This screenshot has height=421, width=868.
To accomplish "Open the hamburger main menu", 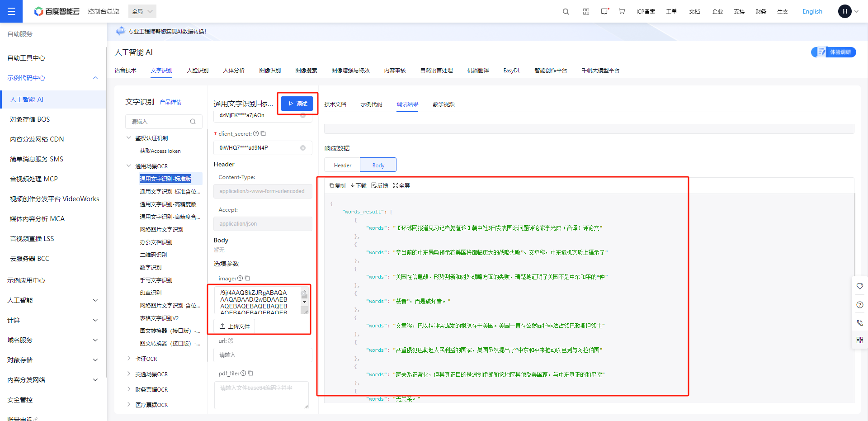I will point(11,11).
